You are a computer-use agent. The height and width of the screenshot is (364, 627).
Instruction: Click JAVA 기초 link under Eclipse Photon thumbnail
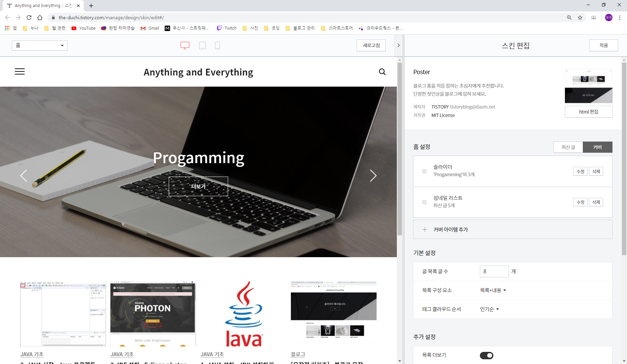coord(122,354)
